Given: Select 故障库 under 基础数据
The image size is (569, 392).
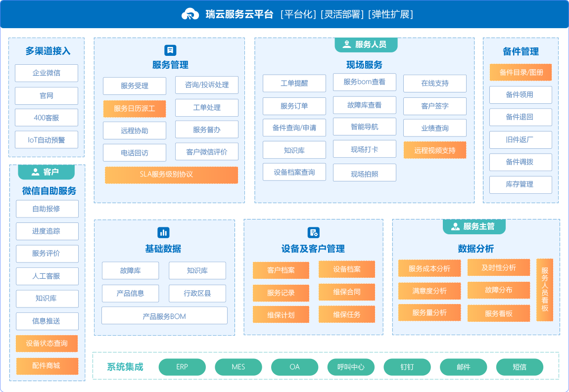Looking at the screenshot, I should 130,270.
